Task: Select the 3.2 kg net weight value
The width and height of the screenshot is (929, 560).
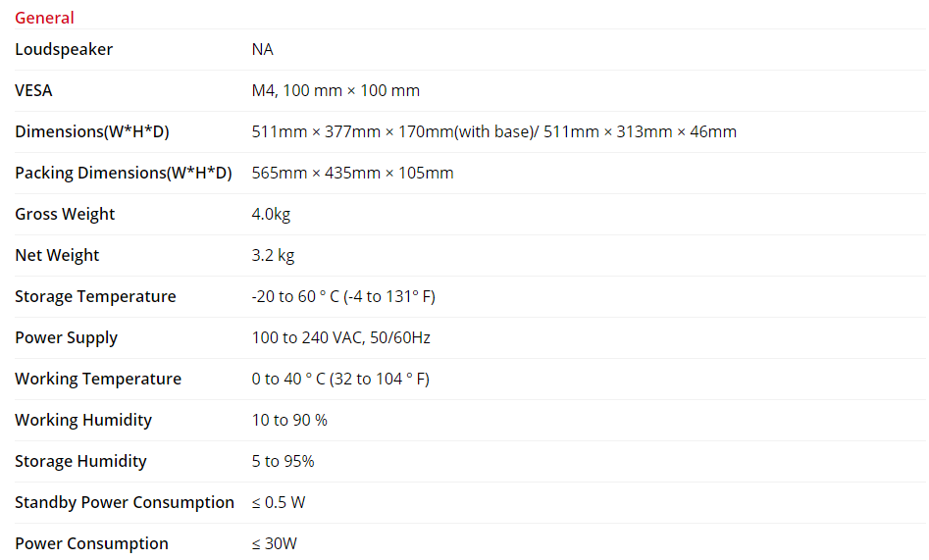Action: pyautogui.click(x=273, y=255)
